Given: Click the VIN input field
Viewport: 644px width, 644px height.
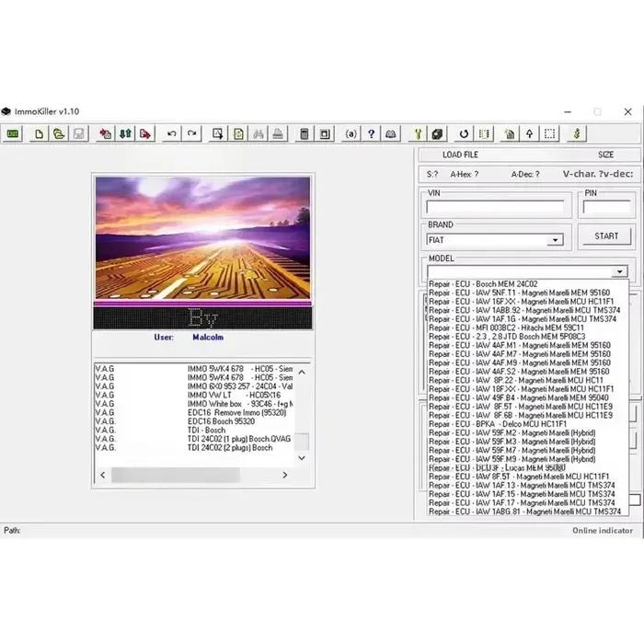Looking at the screenshot, I should (495, 207).
